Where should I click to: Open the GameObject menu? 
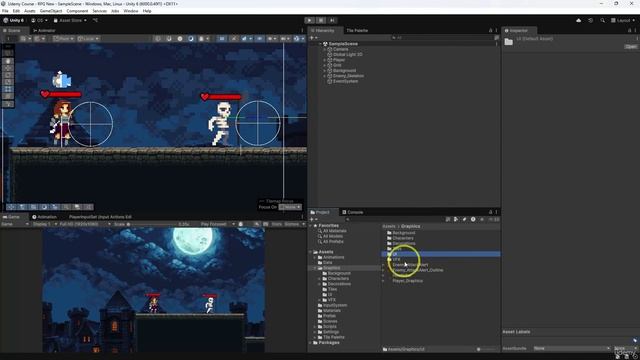coord(51,11)
